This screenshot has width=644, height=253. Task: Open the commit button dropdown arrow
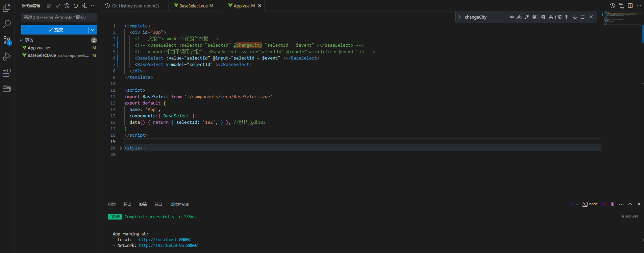click(93, 30)
